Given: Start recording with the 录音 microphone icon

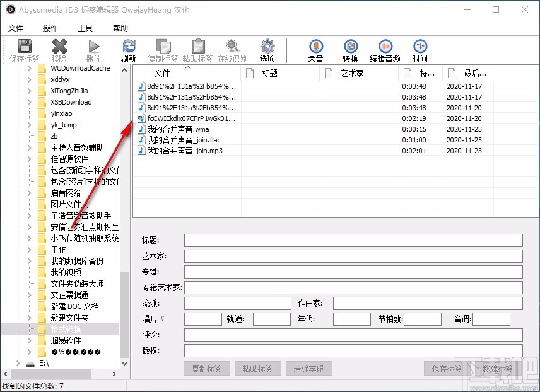Looking at the screenshot, I should 315,49.
